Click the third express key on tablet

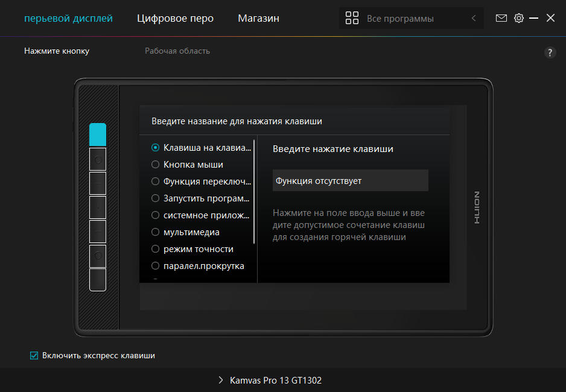click(x=98, y=183)
